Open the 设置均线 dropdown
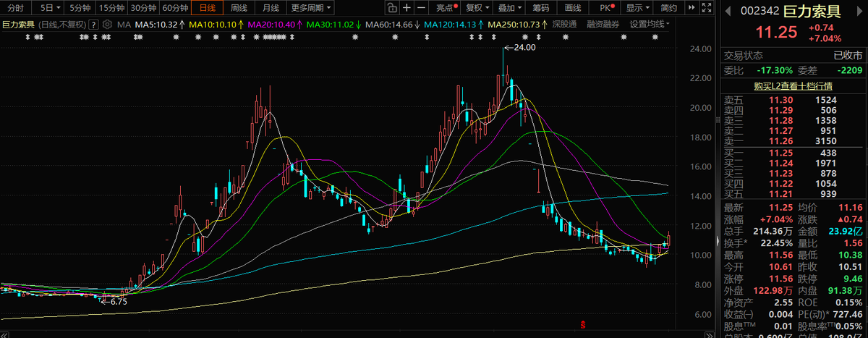This screenshot has height=338, width=868. (650, 24)
